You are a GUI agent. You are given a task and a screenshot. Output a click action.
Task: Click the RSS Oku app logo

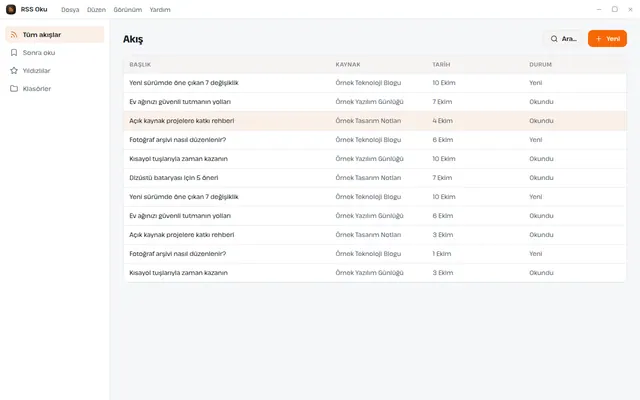click(x=11, y=9)
